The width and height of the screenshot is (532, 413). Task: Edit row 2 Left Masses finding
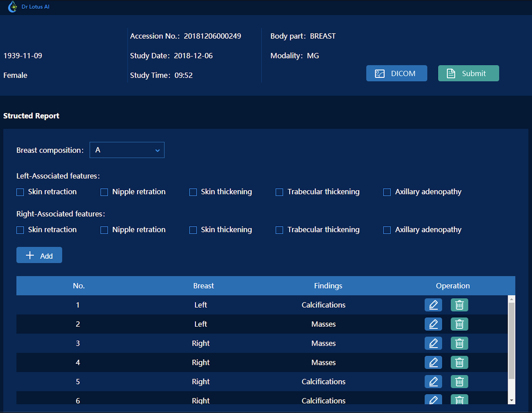pyautogui.click(x=433, y=324)
